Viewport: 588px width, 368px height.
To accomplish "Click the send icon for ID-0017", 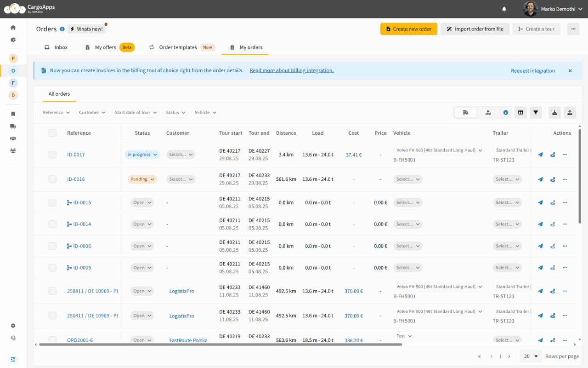I will pos(540,155).
